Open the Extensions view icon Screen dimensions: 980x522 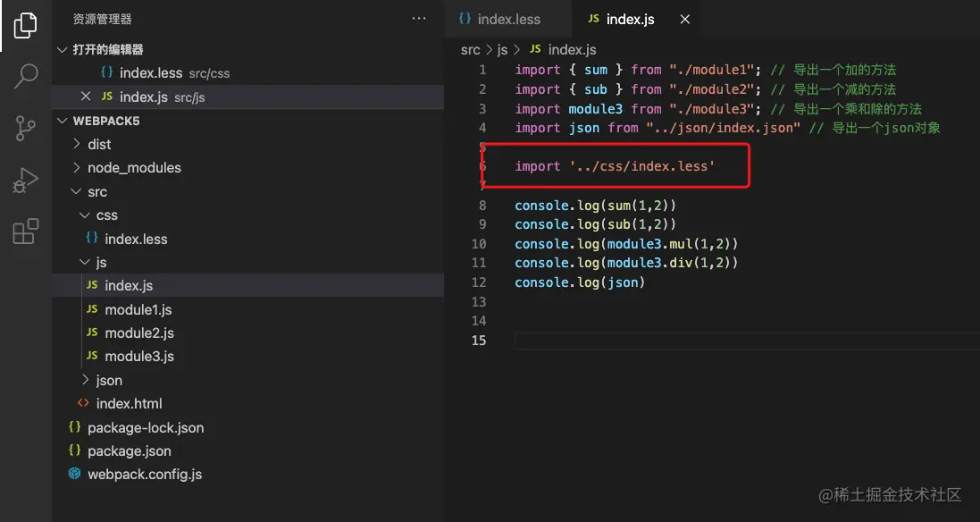pos(26,232)
